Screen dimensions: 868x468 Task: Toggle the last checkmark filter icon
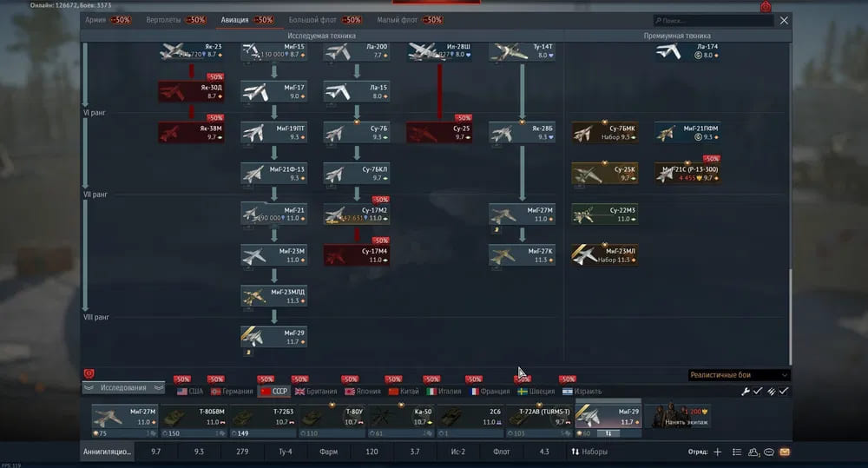tap(784, 392)
